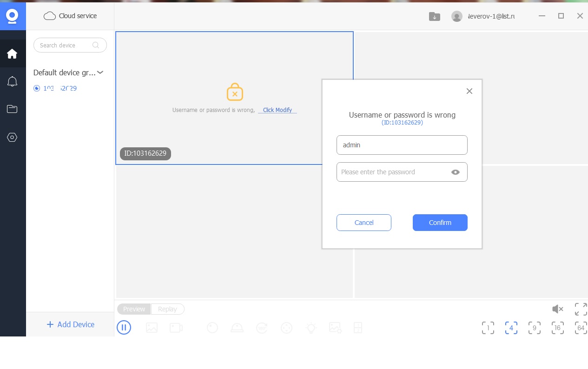Click Add Device in the sidebar
The height and width of the screenshot is (369, 588).
coord(71,324)
